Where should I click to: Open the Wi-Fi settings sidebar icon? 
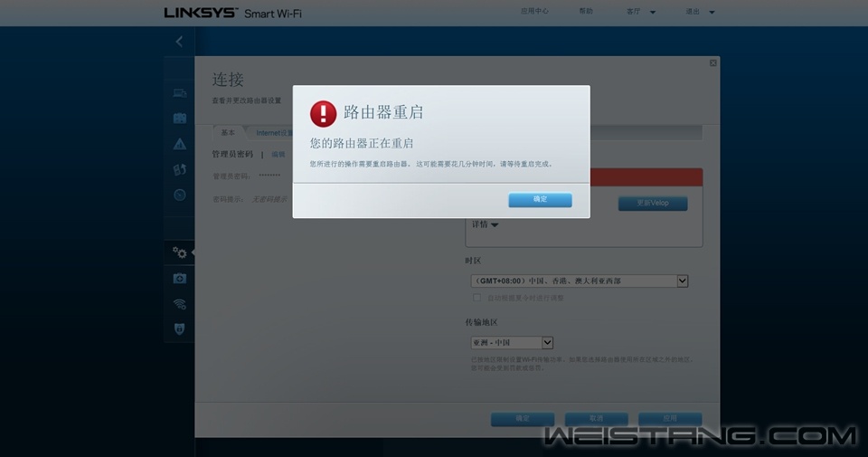(180, 304)
